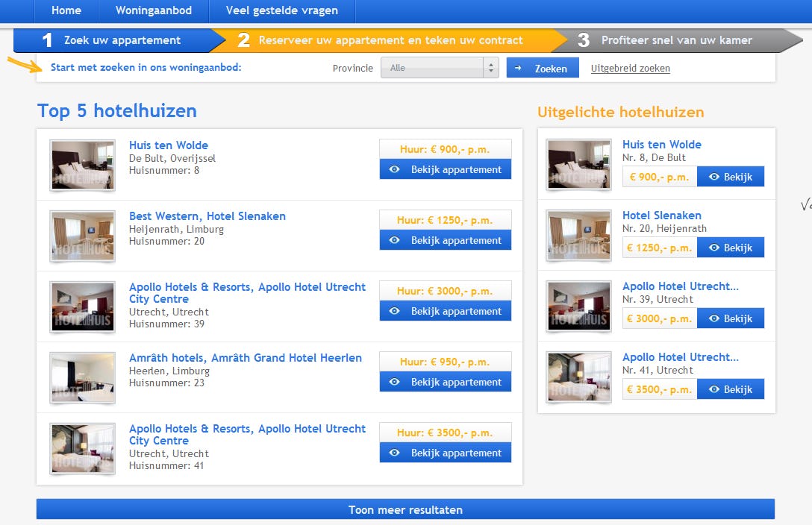Open Veel gestelde vragen page
Viewport: 812px width, 525px height.
[281, 10]
